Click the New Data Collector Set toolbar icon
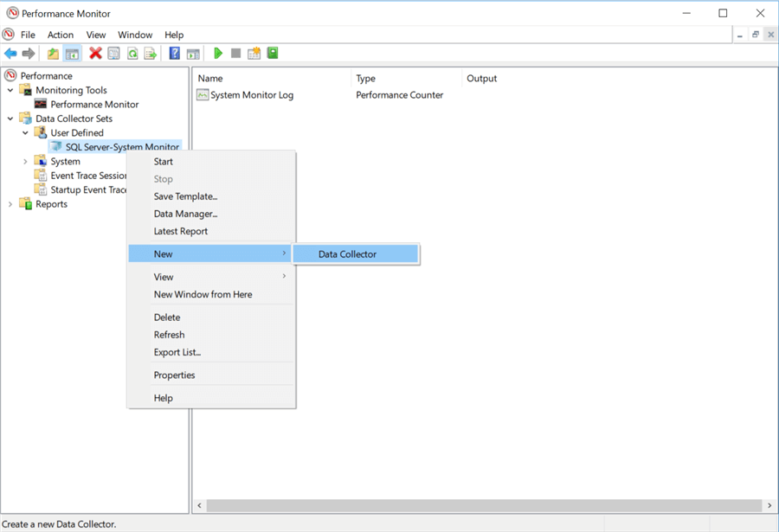The image size is (779, 532). point(254,54)
